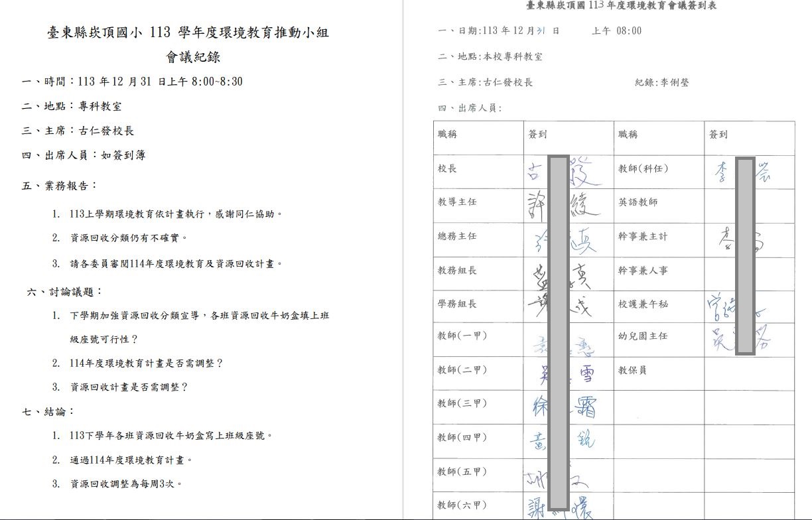
Task: Click the 總務主任 table cell
Action: (456, 236)
